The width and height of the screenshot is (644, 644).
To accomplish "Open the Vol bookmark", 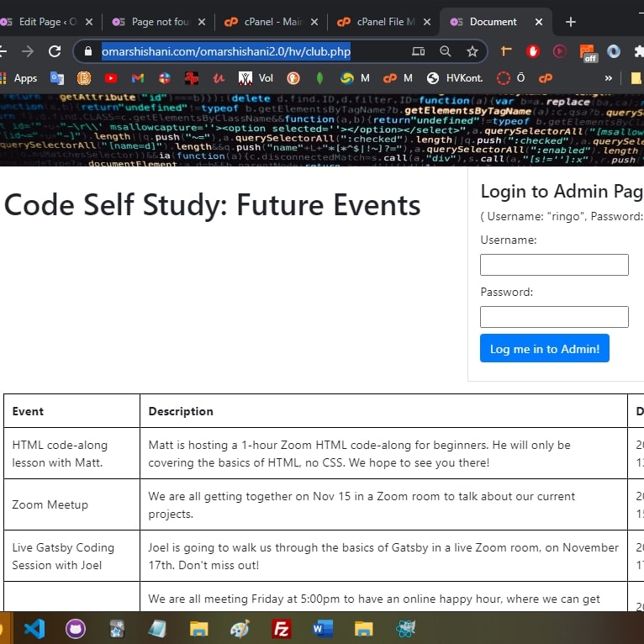I will 256,78.
